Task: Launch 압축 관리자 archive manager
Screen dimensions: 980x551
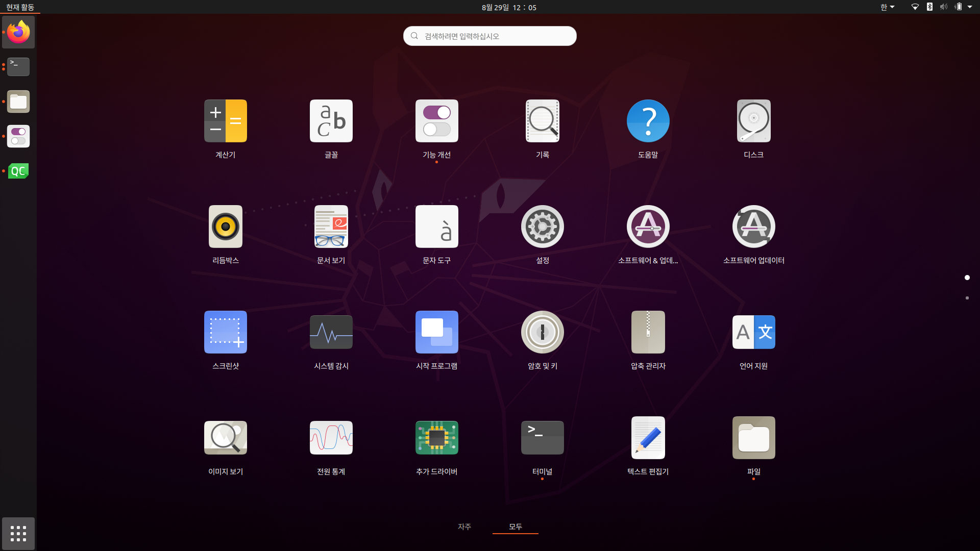Action: point(648,333)
